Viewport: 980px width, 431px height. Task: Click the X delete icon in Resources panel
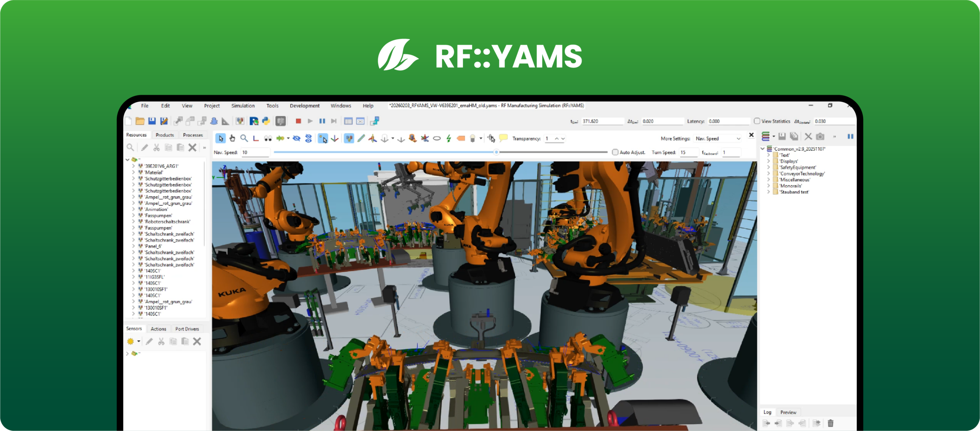(193, 147)
